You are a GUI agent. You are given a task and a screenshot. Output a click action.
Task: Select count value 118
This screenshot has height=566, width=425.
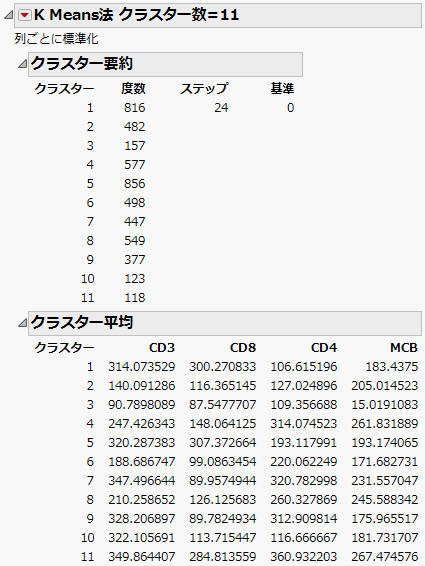[135, 298]
